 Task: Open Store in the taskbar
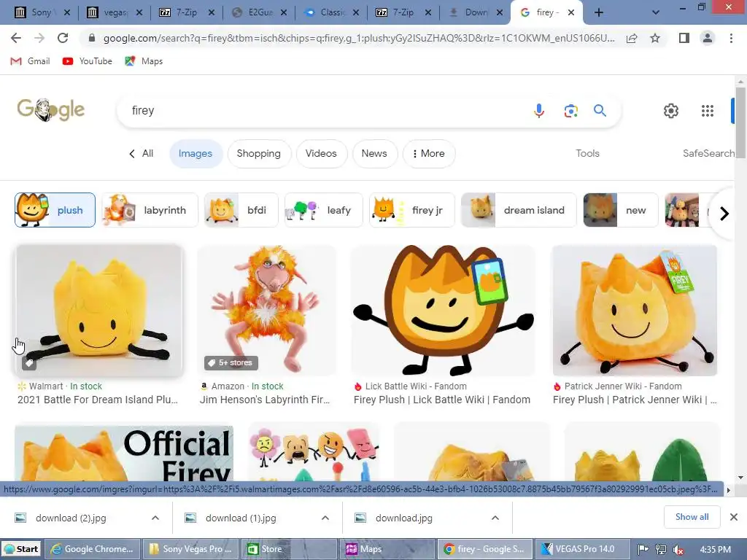point(288,549)
